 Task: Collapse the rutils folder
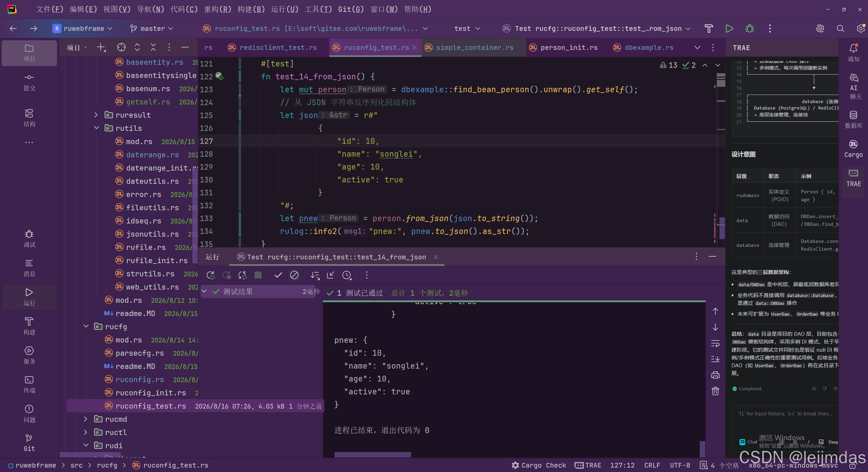tap(96, 128)
